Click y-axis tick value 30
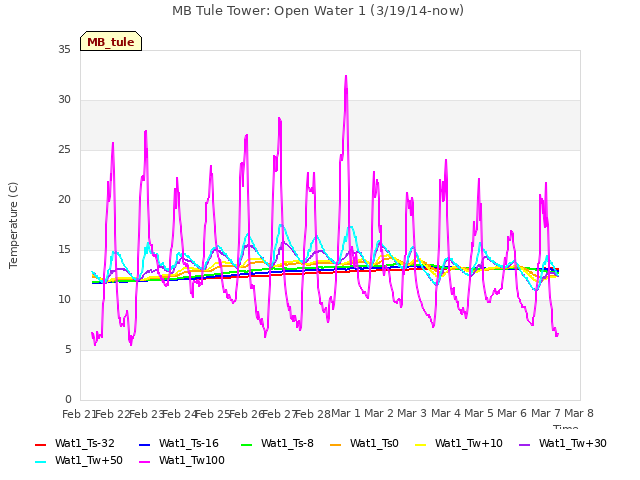Image resolution: width=640 pixels, height=480 pixels. tap(64, 100)
